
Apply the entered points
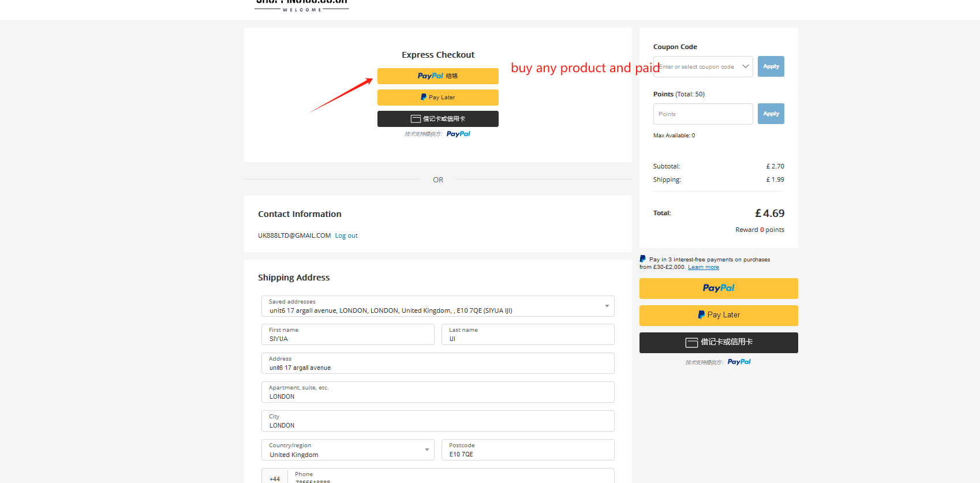coord(770,114)
